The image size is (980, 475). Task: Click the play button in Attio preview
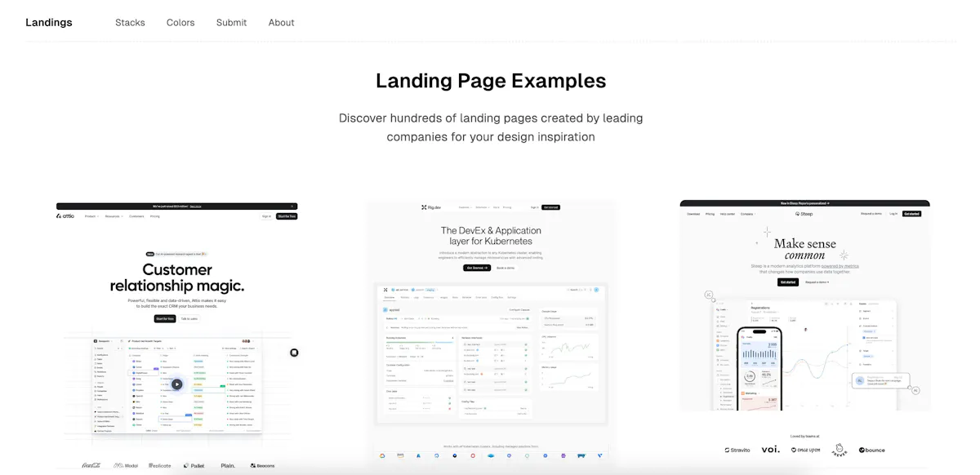[x=176, y=384]
